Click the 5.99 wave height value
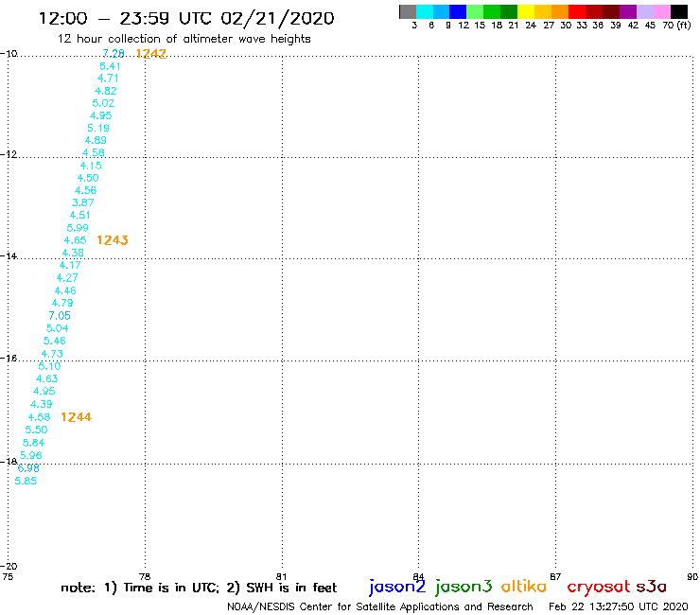 [x=78, y=228]
